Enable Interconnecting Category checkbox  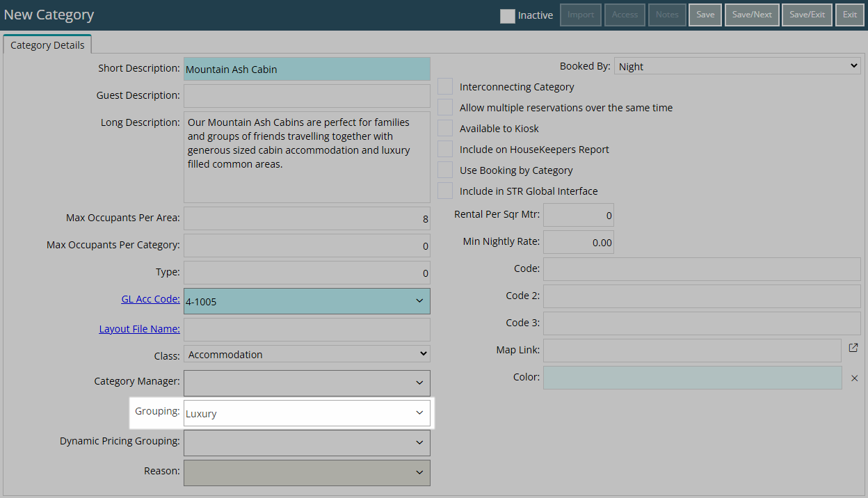445,87
